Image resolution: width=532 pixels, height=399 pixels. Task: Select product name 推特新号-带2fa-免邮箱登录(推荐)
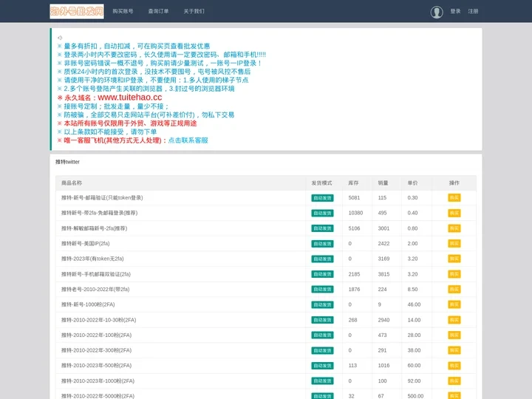[100, 213]
